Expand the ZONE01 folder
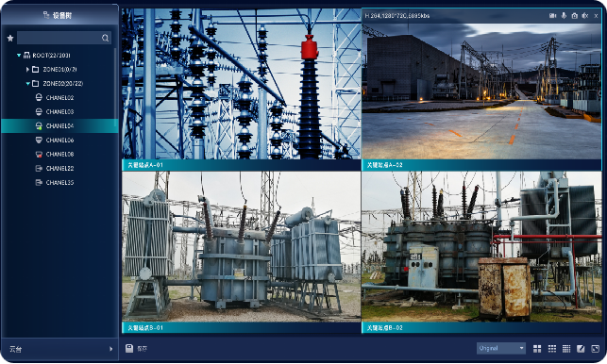This screenshot has height=364, width=607. [x=27, y=69]
